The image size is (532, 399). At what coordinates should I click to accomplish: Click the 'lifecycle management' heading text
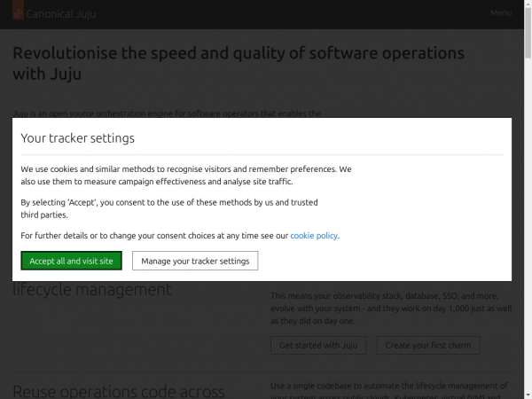[92, 289]
